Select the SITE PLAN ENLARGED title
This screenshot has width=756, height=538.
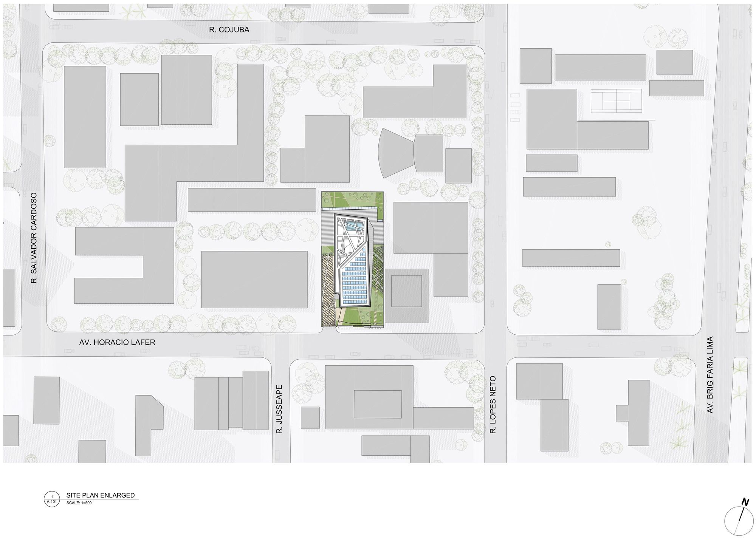tap(101, 495)
